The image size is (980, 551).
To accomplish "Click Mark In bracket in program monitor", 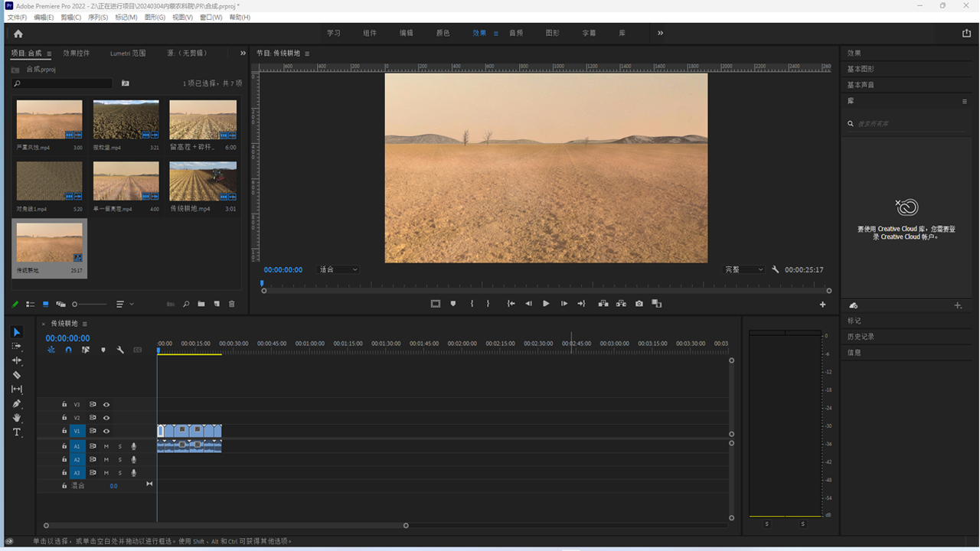I will tap(472, 304).
